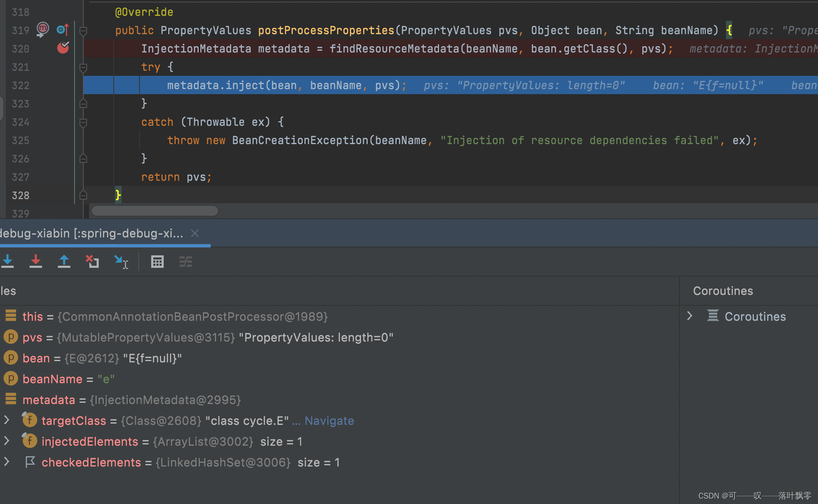Click the Run to Cursor icon
This screenshot has height=504, width=818.
click(121, 262)
